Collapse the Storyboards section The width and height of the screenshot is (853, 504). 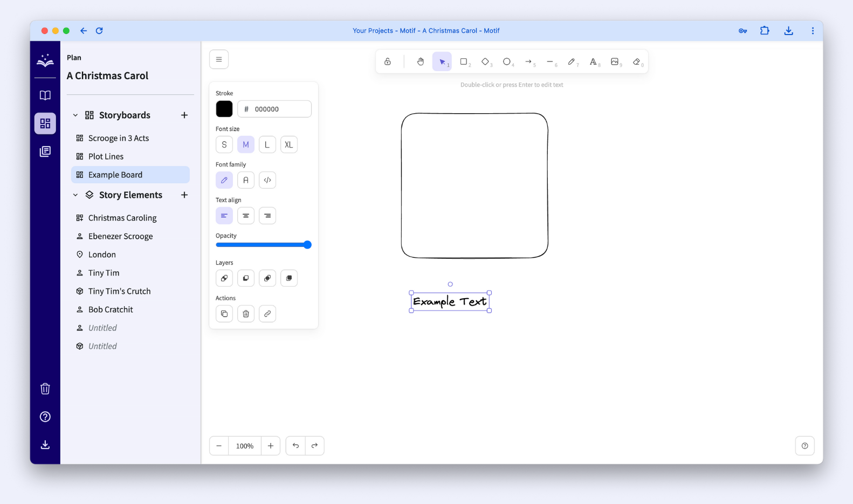(75, 115)
